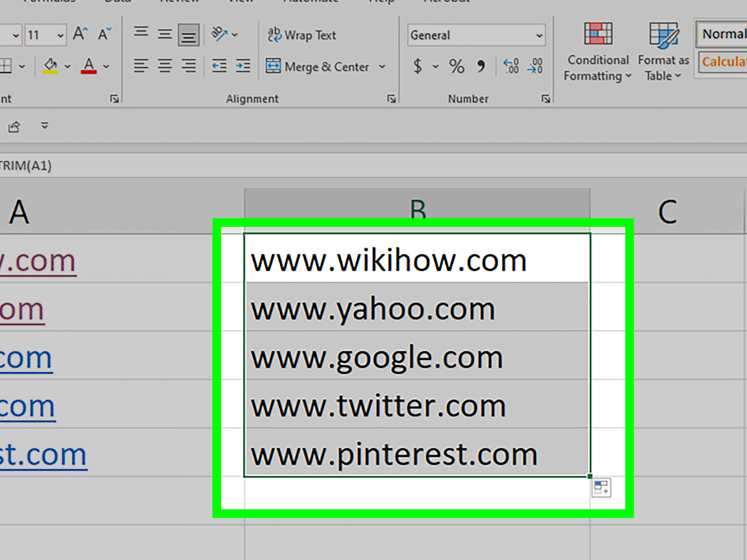This screenshot has height=560, width=747.
Task: Open the font size 11 dropdown
Action: click(60, 35)
